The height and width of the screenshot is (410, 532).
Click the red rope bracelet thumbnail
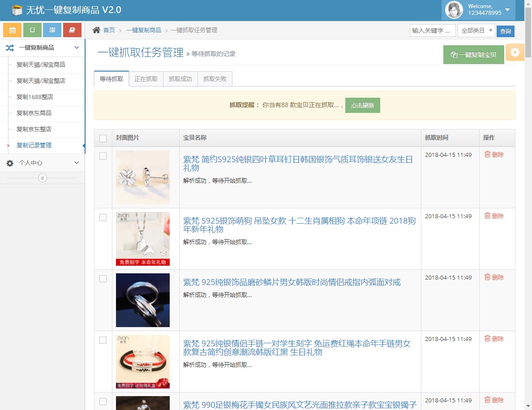(x=142, y=362)
